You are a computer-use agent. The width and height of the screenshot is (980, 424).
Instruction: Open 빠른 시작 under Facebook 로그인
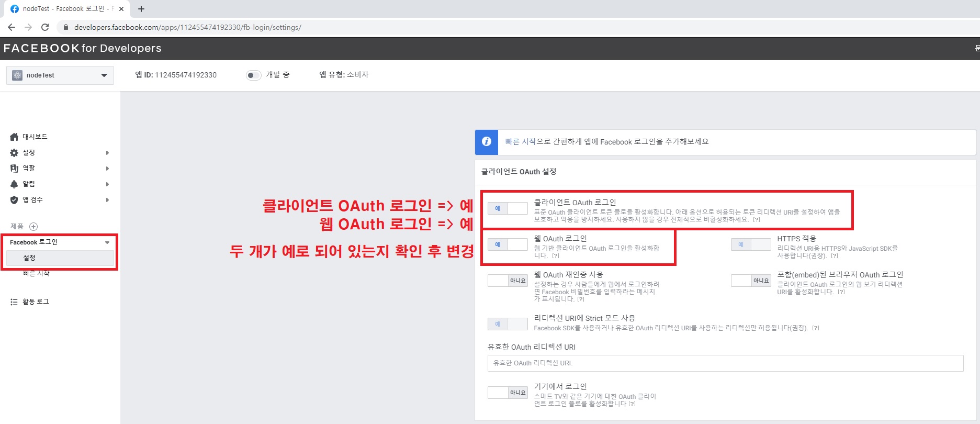click(36, 273)
